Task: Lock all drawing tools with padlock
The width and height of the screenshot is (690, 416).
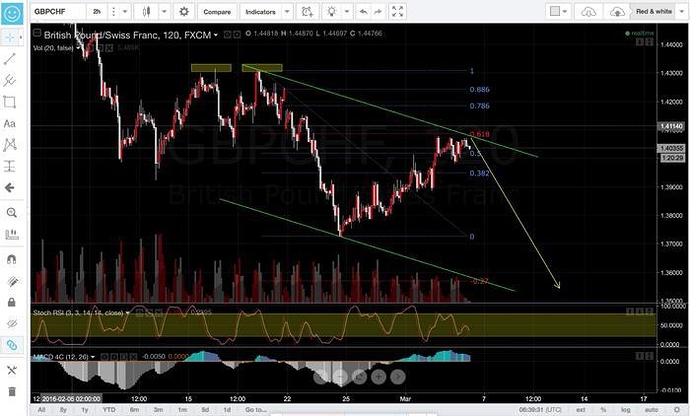Action: [11, 302]
